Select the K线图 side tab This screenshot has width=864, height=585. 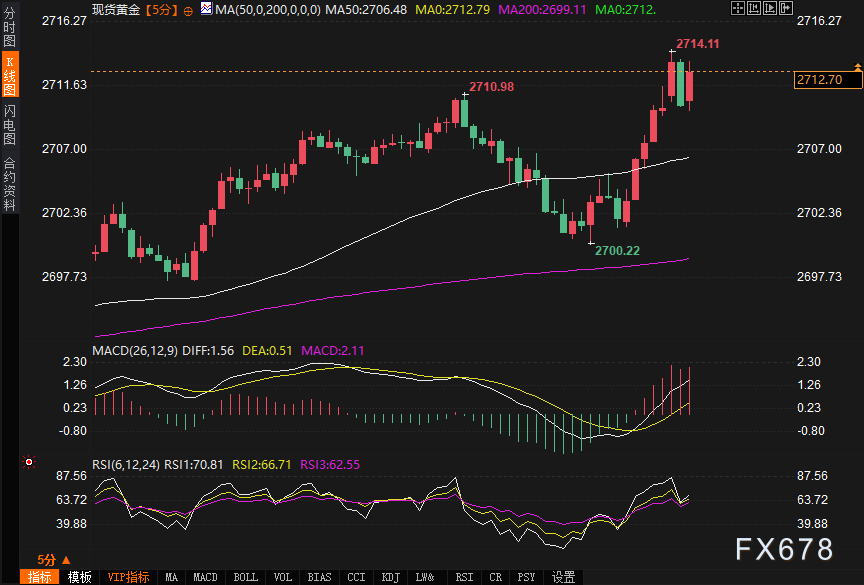(x=10, y=74)
